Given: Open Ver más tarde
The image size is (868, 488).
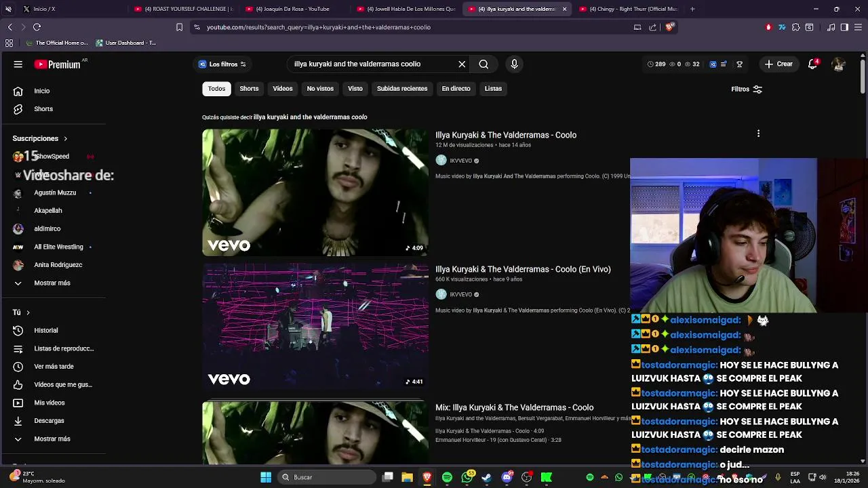Looking at the screenshot, I should (x=53, y=367).
